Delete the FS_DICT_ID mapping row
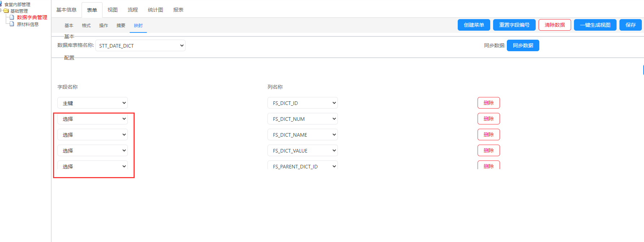644x242 pixels. tap(489, 103)
